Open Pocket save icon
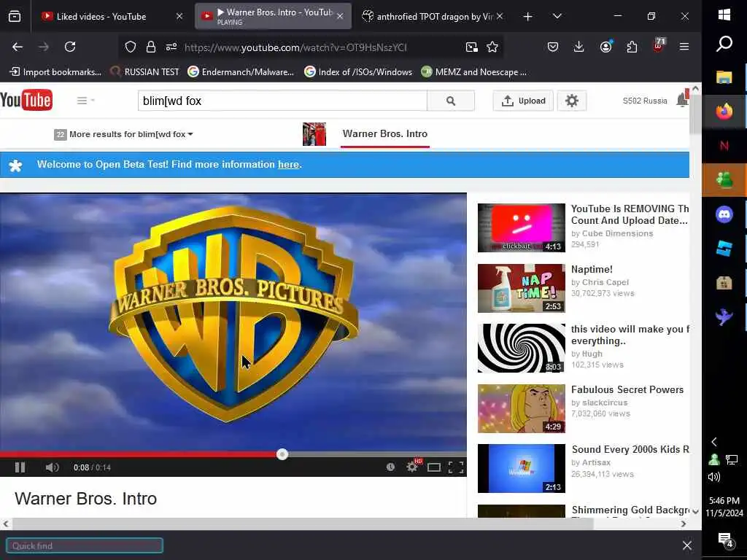Image resolution: width=747 pixels, height=560 pixels. (x=553, y=47)
